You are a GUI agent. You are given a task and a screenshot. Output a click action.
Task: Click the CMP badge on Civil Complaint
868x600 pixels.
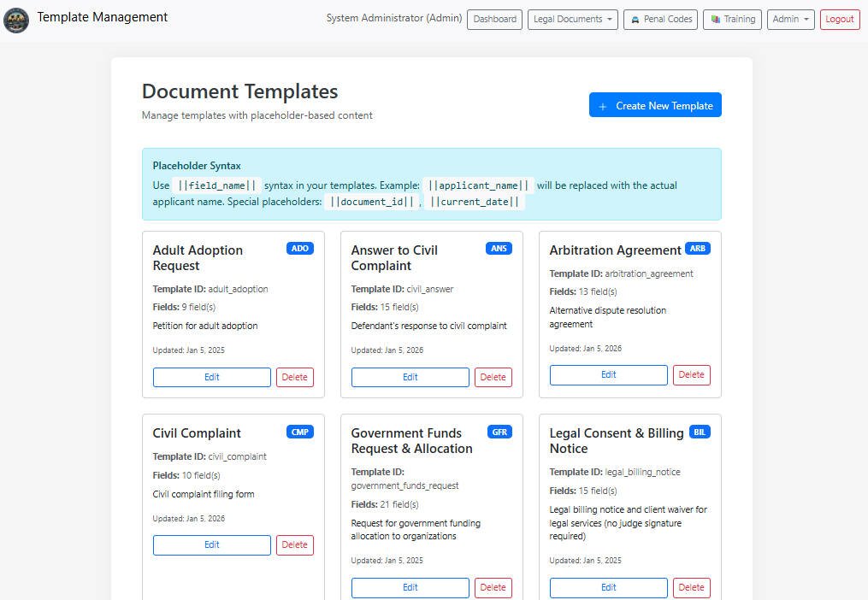point(299,432)
